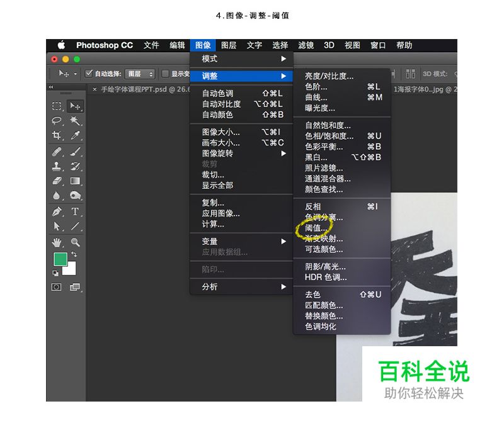Open the 图层 auto-select dropdown
Screen dimensions: 504x423
tap(138, 73)
